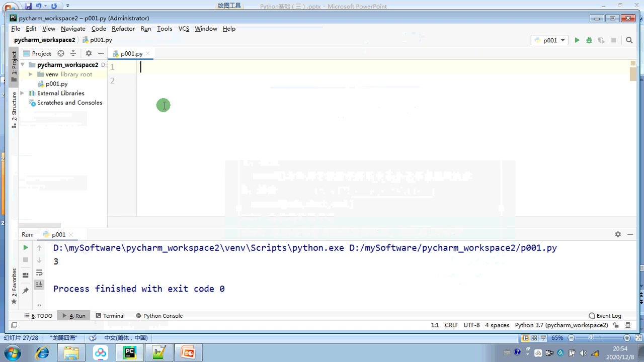Click pycharm_workspace2 breadcrumb
The height and width of the screenshot is (362, 644).
44,40
